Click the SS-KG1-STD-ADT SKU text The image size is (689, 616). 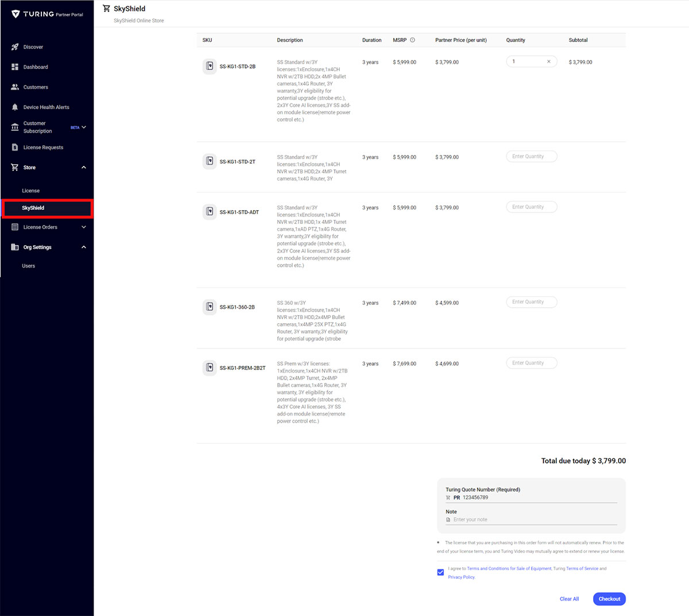[239, 212]
